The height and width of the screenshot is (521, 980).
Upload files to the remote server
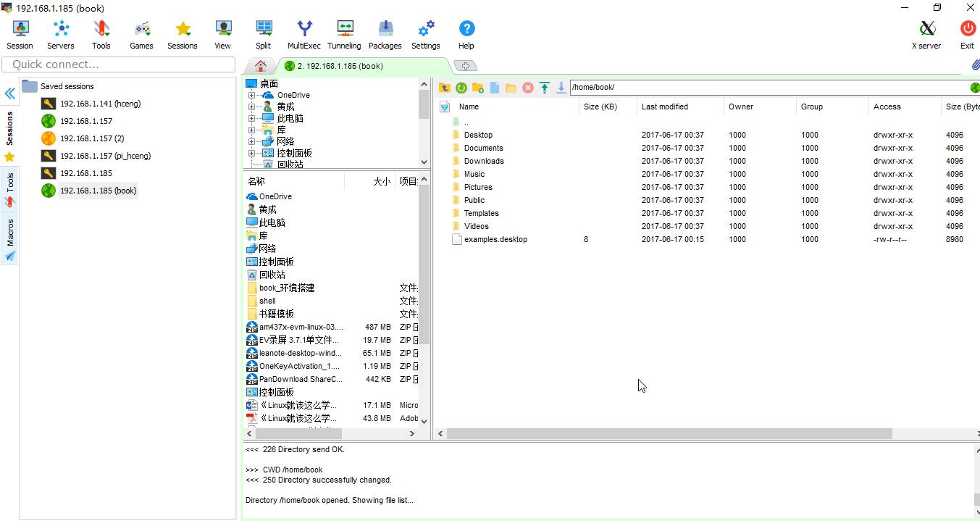tap(545, 88)
